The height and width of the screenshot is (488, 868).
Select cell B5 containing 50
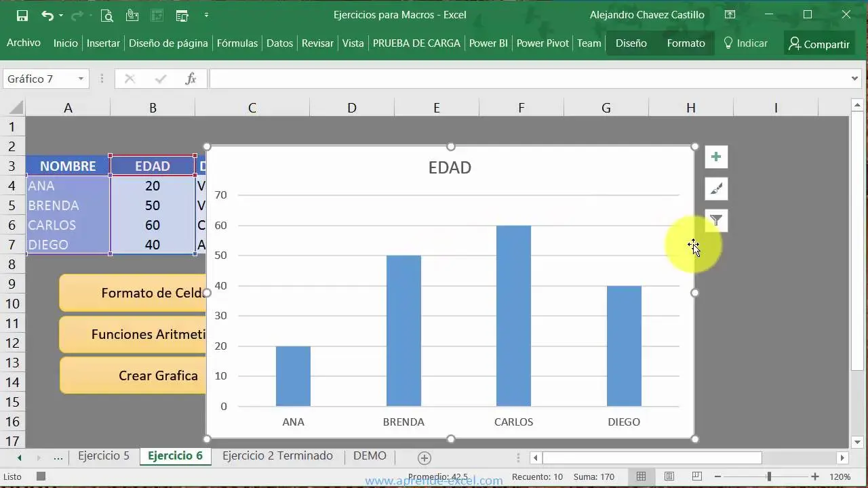point(153,205)
